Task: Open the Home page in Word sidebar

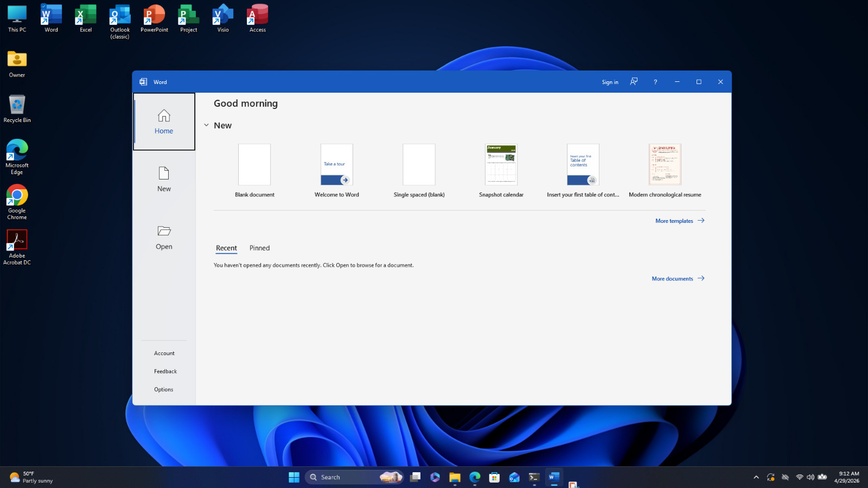Action: (164, 121)
